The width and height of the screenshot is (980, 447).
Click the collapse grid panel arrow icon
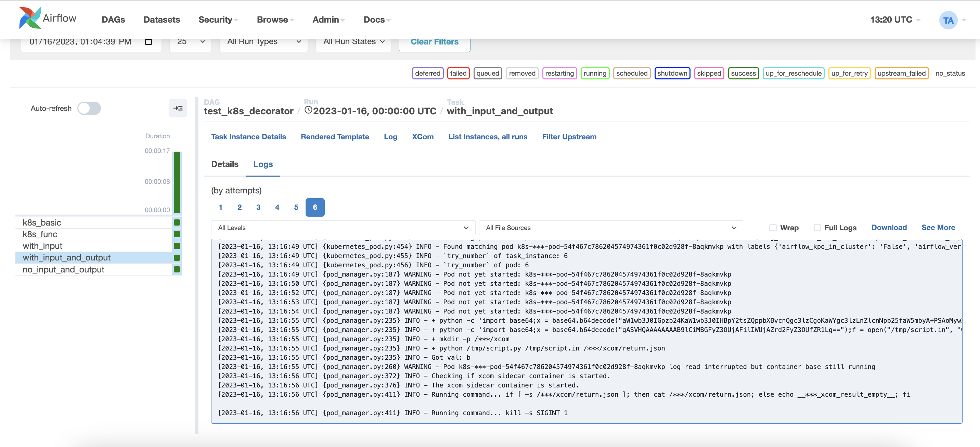[178, 108]
